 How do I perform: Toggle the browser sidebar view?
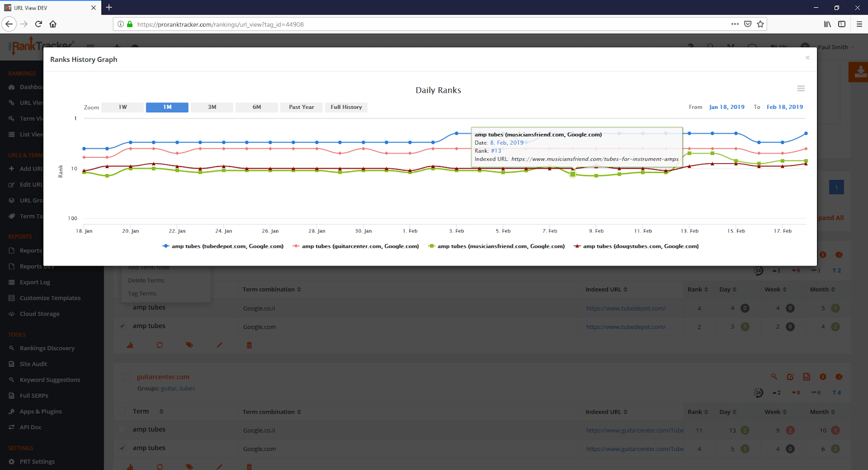pyautogui.click(x=842, y=24)
